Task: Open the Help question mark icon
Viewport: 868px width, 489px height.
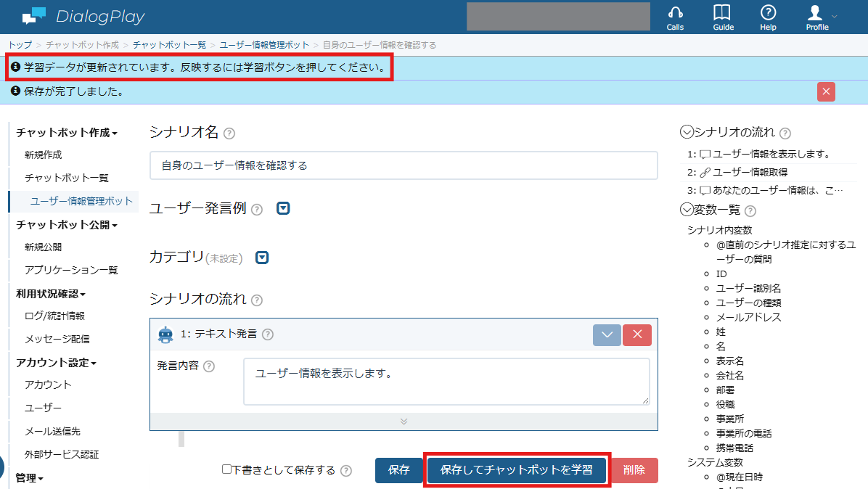Action: [x=768, y=17]
